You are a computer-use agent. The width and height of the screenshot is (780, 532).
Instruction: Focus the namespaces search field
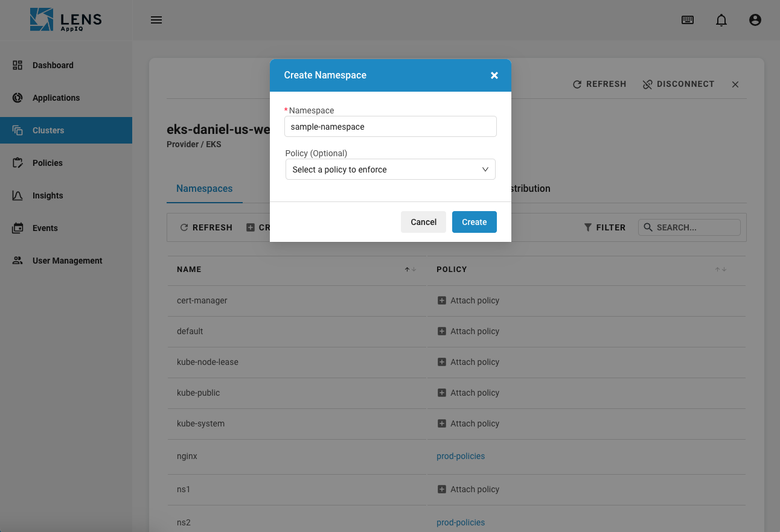coord(689,227)
